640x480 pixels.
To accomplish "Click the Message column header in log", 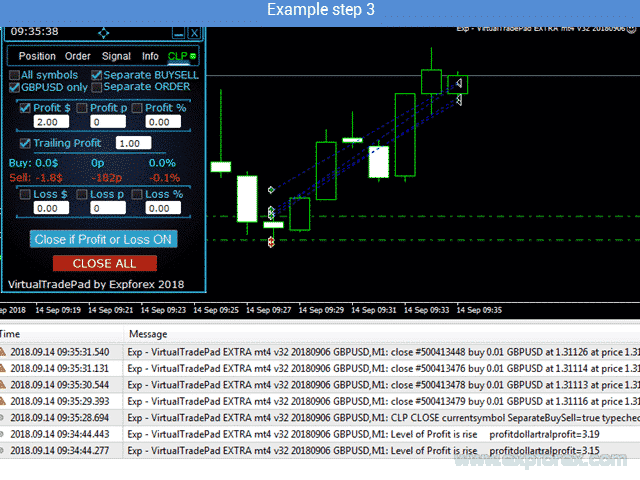I will [x=147, y=334].
